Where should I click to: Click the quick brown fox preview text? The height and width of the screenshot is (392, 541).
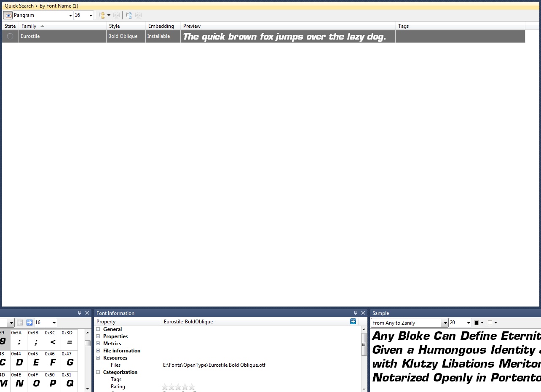tap(284, 37)
